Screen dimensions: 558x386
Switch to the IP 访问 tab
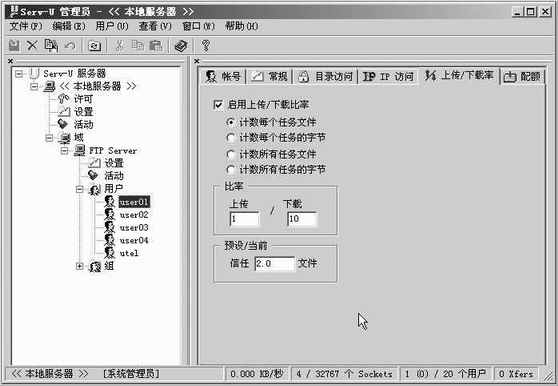pos(388,76)
